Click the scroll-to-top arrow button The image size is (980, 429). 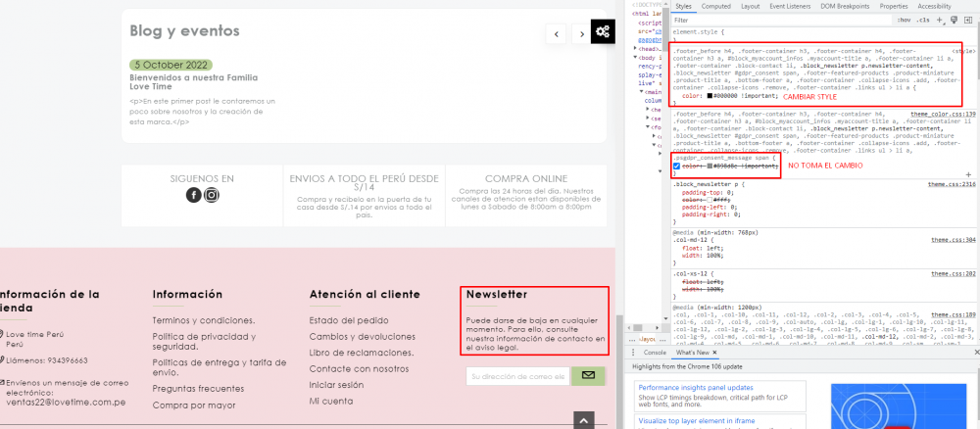(x=584, y=421)
